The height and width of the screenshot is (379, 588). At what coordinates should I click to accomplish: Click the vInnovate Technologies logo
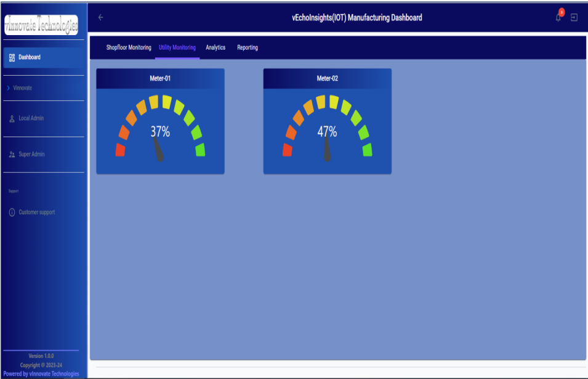pos(41,25)
